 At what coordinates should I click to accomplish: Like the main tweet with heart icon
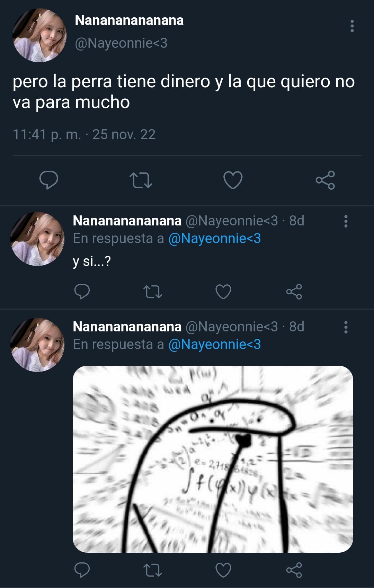[x=233, y=180]
